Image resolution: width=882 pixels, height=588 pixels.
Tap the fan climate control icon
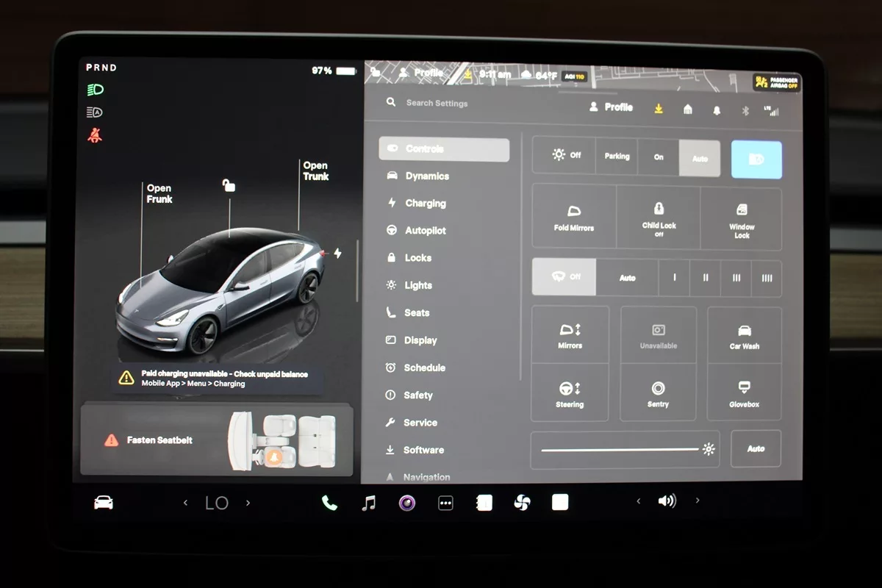tap(522, 503)
